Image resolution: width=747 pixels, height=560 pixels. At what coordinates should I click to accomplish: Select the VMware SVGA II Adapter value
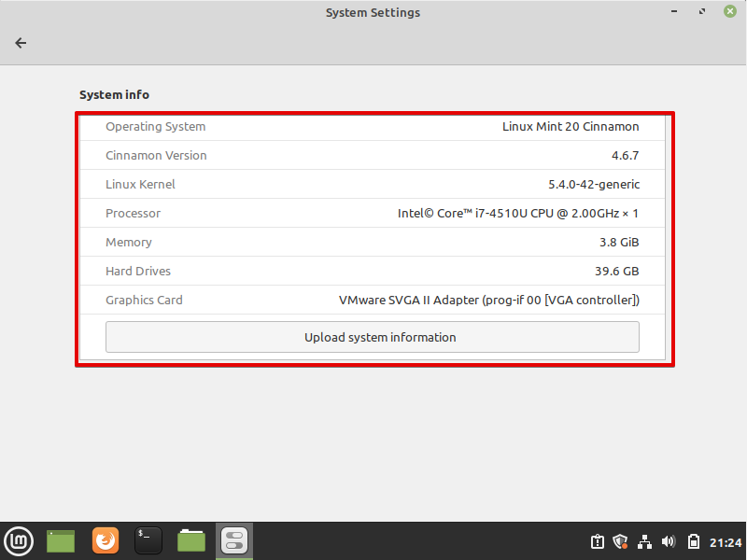coord(489,301)
